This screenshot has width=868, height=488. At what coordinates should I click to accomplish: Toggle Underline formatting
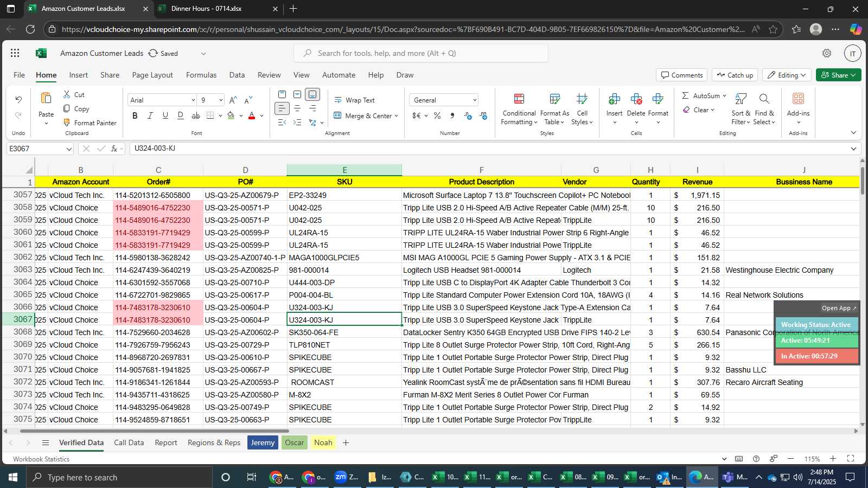(165, 115)
